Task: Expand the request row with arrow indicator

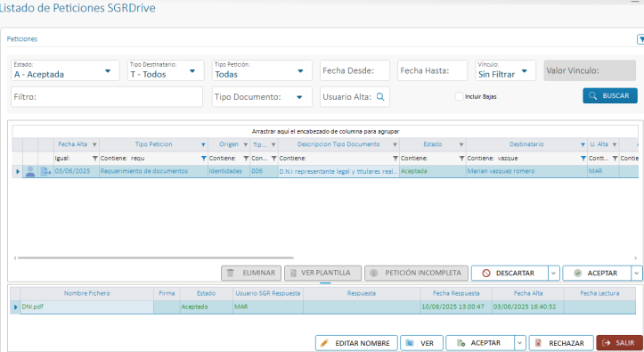Action: tap(18, 171)
